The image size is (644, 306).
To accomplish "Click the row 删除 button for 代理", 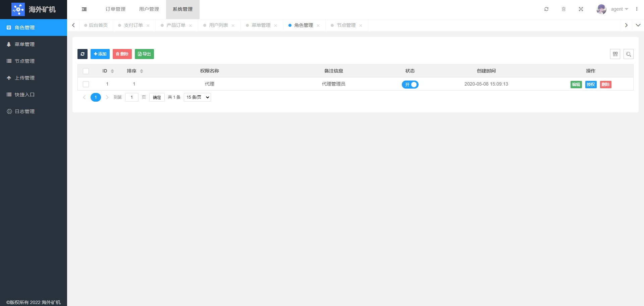I will [x=606, y=85].
